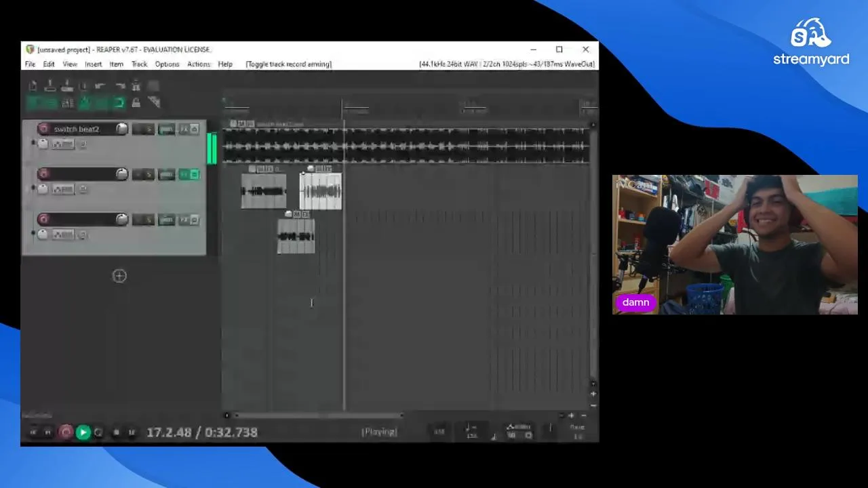Click the audio device info text

(x=507, y=64)
